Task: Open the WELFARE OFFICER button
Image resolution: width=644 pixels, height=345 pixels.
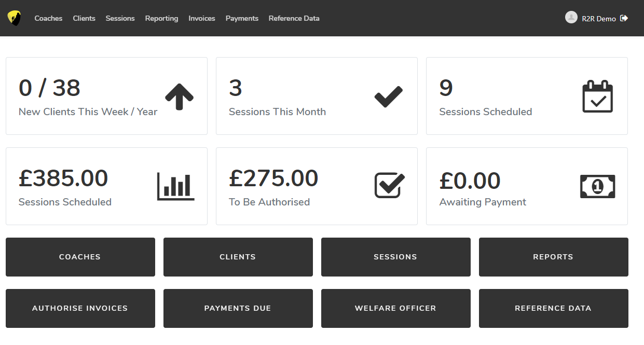Action: tap(395, 308)
